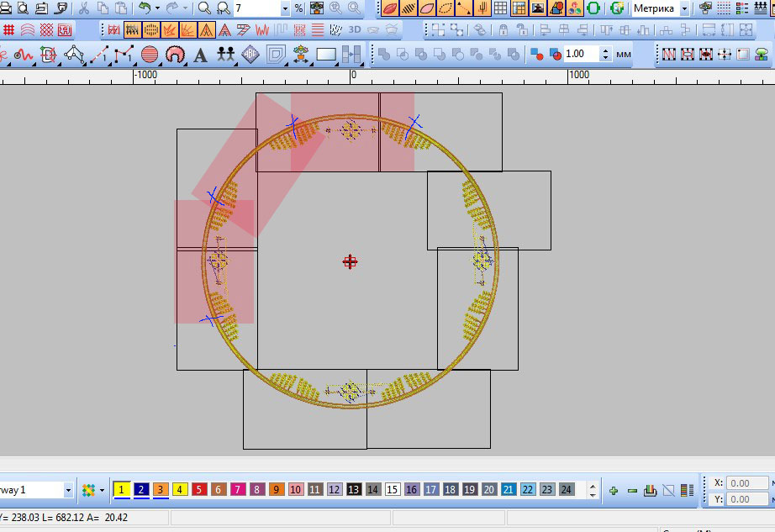Screen dimensions: 775x532
Task: Click the percent zoom button
Action: pos(298,8)
